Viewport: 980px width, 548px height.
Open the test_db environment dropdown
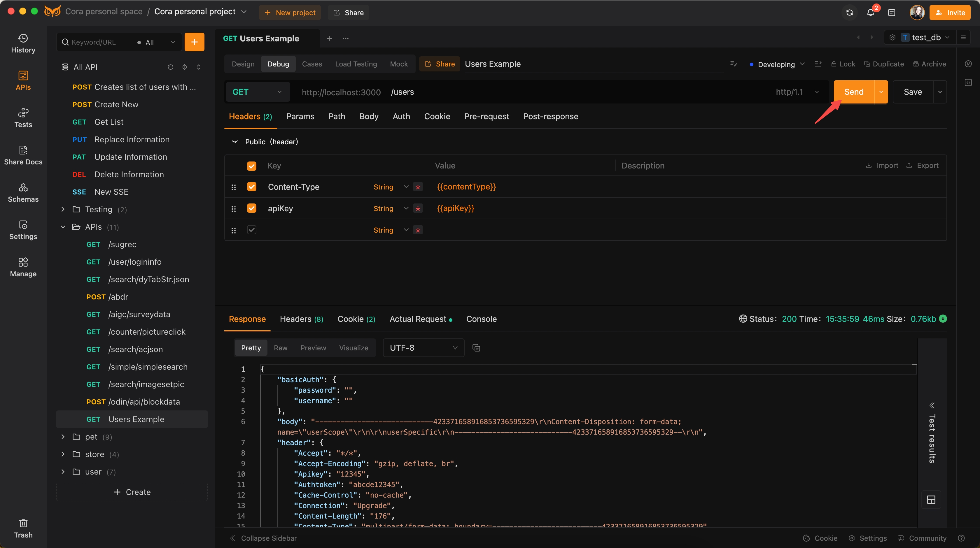point(925,37)
